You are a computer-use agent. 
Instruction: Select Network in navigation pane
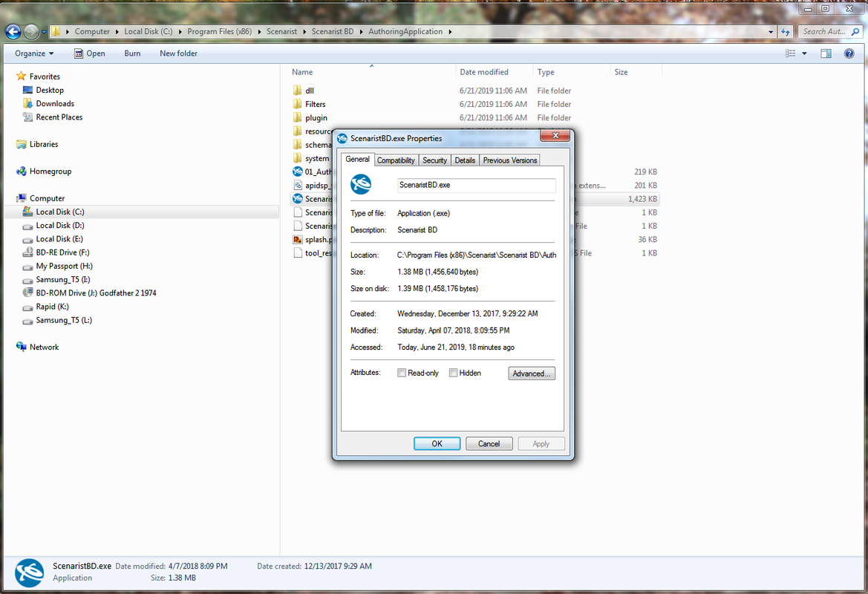[x=38, y=347]
